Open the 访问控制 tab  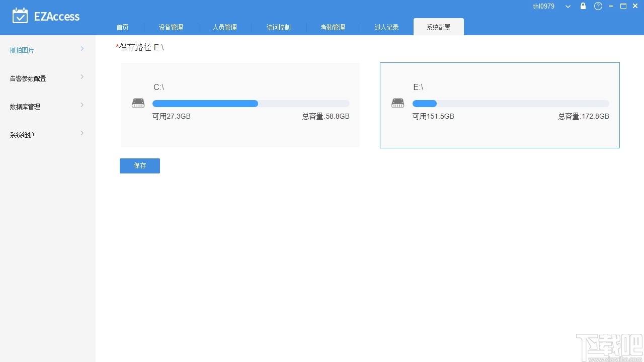click(x=278, y=27)
